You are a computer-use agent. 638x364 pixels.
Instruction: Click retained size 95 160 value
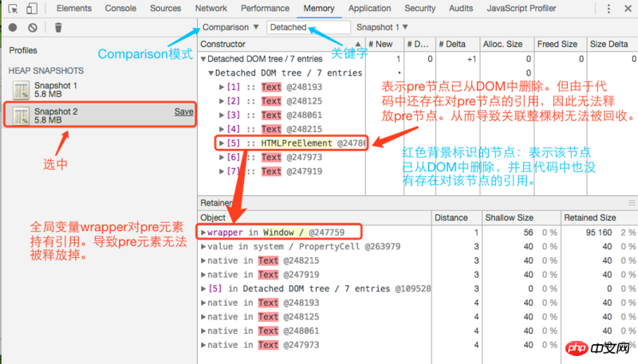click(599, 233)
